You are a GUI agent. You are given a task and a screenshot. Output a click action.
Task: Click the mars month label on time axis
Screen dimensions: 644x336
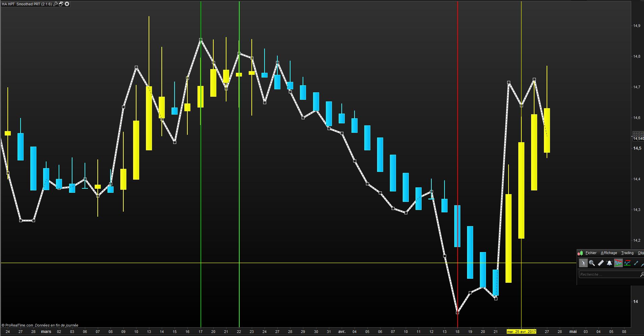(x=46, y=332)
